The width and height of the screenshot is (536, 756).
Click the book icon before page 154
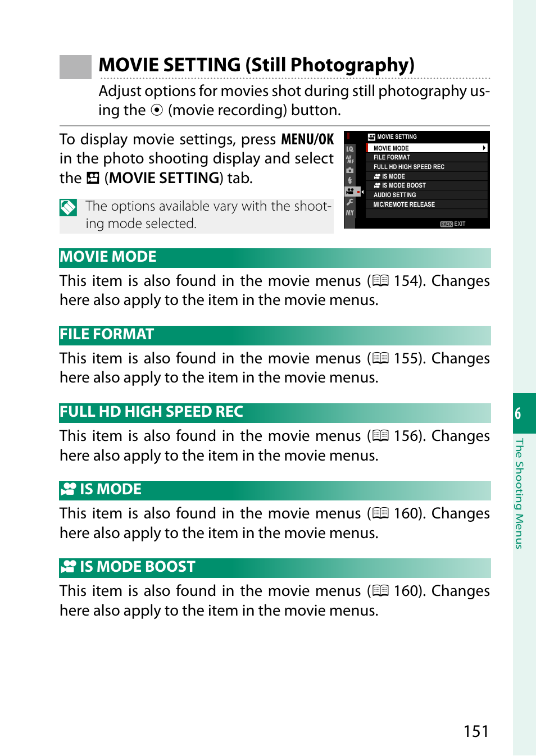pyautogui.click(x=381, y=281)
